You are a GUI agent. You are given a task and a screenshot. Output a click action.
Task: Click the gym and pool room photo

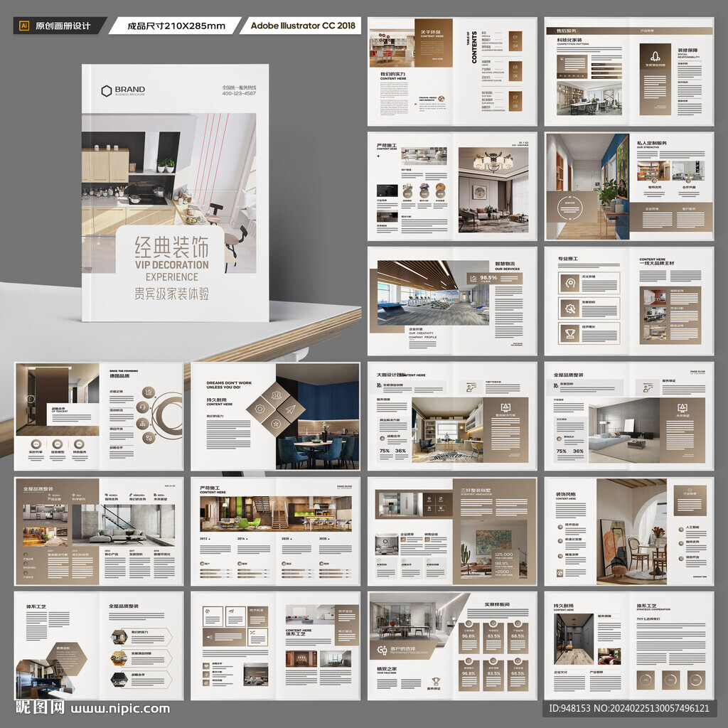[x=433, y=292]
